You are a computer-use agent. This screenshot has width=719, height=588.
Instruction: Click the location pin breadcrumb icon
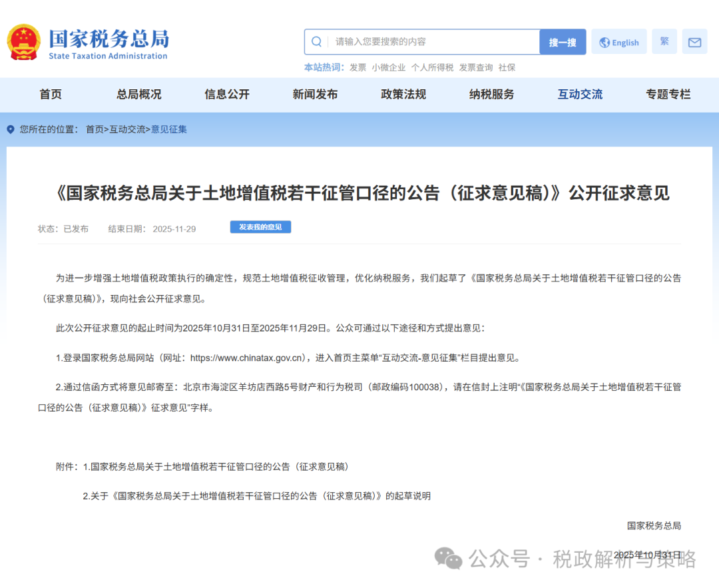(x=11, y=129)
